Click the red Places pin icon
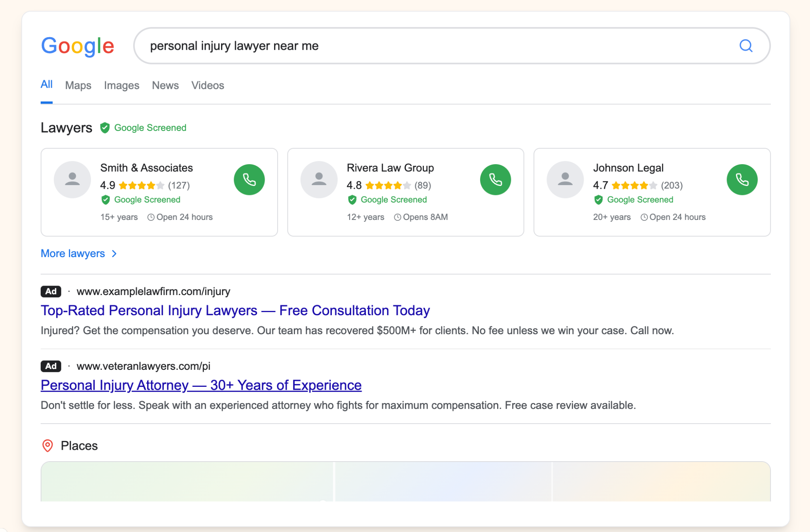 coord(47,446)
